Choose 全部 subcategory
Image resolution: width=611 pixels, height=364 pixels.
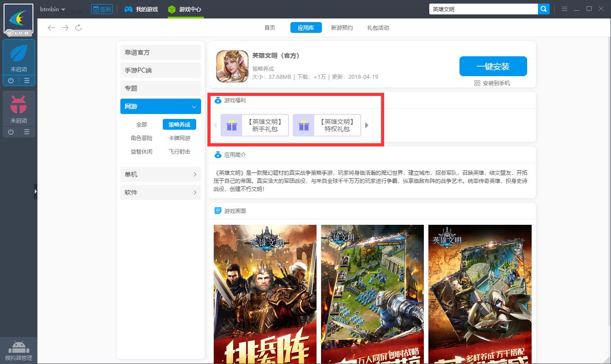click(x=142, y=125)
